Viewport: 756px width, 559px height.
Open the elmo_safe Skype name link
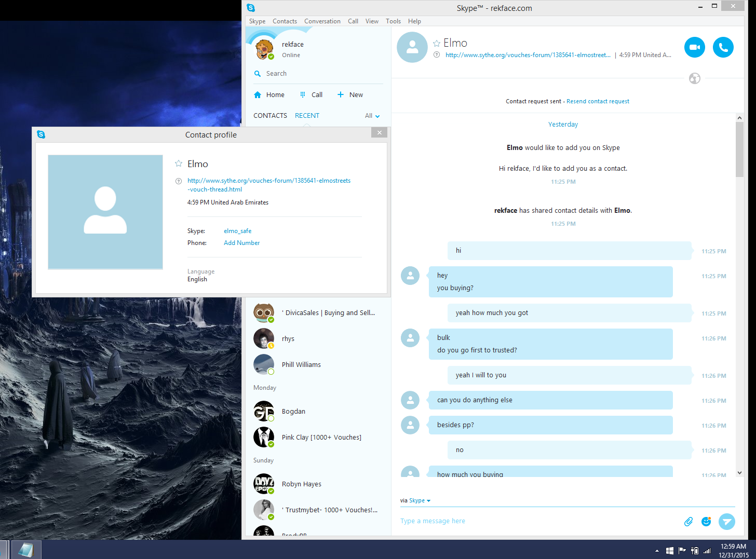pos(237,231)
